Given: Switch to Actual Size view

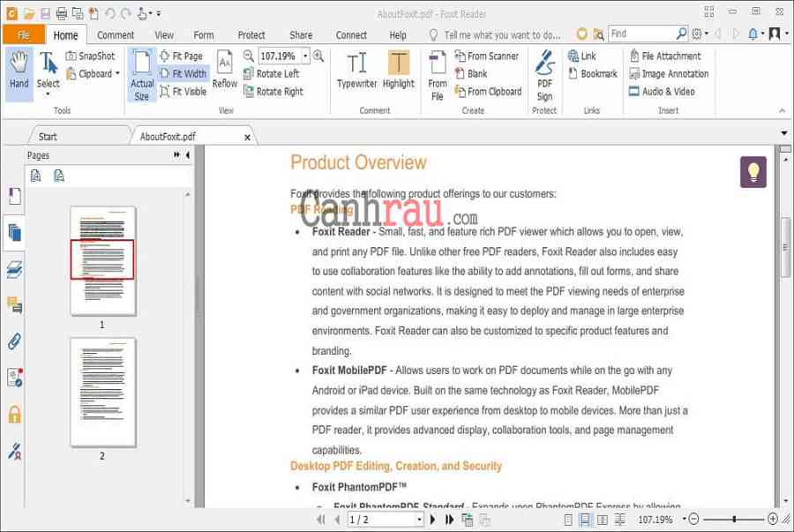Looking at the screenshot, I should (x=142, y=75).
